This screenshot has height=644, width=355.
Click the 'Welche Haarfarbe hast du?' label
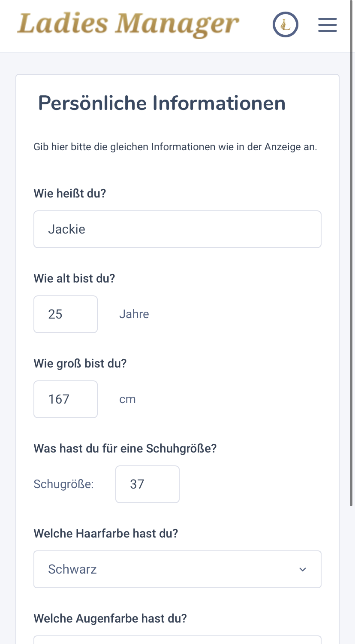(105, 534)
